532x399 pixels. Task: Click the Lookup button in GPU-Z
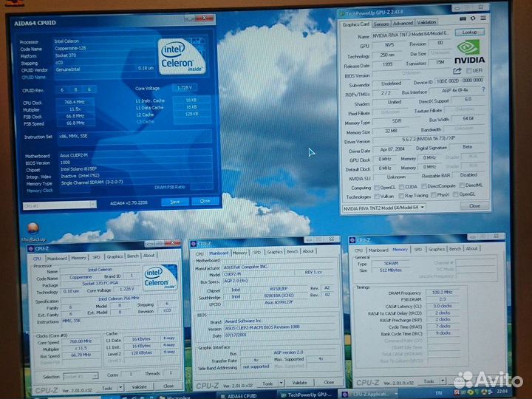click(x=470, y=33)
